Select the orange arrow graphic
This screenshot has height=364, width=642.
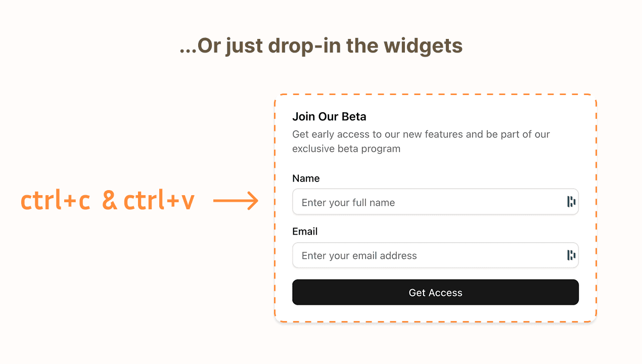click(235, 200)
